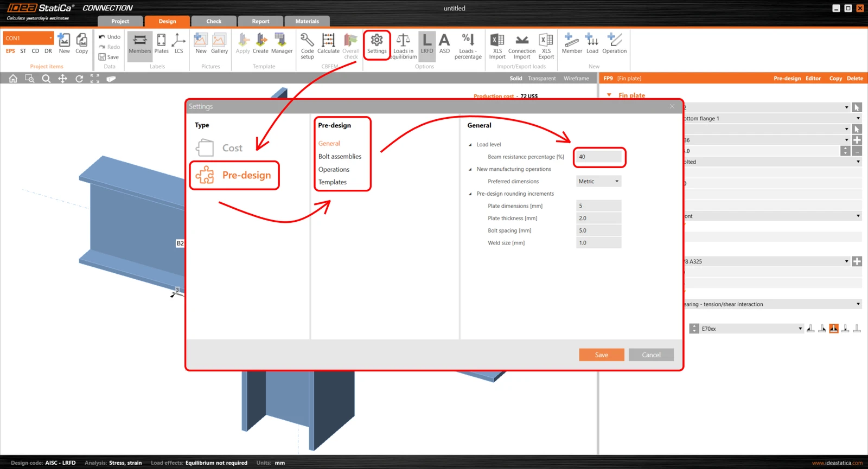Toggle Loads in equilibrium
The height and width of the screenshot is (469, 868).
[403, 47]
